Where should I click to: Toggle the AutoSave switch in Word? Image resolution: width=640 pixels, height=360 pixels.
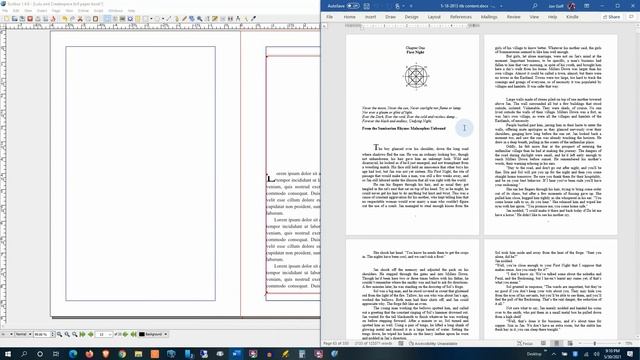pyautogui.click(x=353, y=6)
